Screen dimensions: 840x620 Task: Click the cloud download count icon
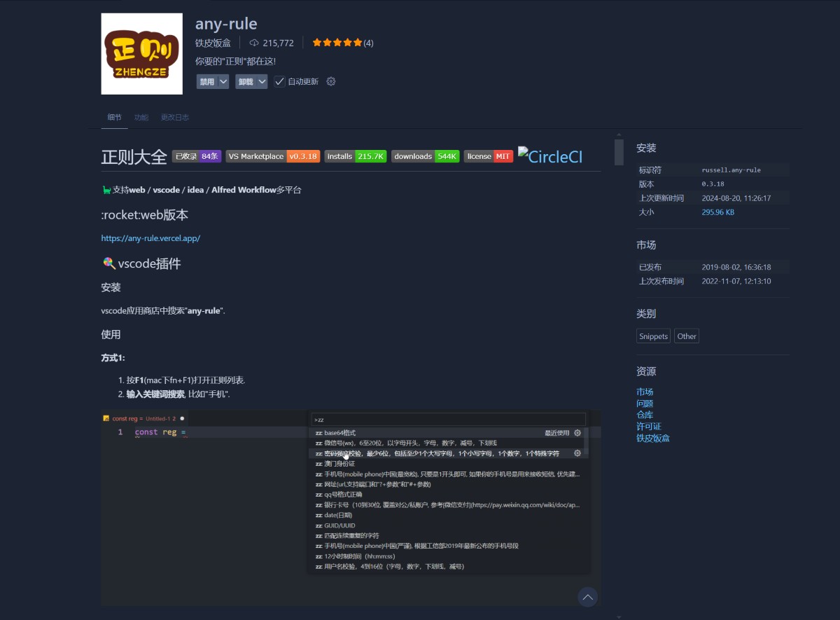point(254,43)
